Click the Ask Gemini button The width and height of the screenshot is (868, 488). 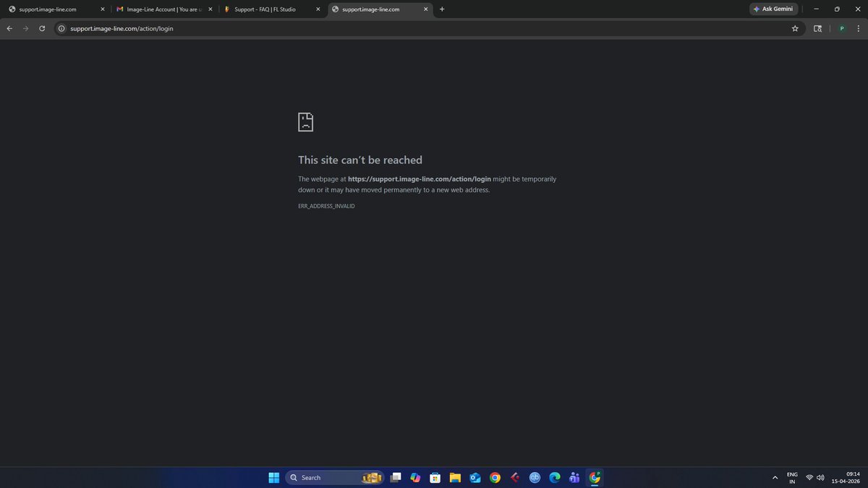click(x=773, y=9)
